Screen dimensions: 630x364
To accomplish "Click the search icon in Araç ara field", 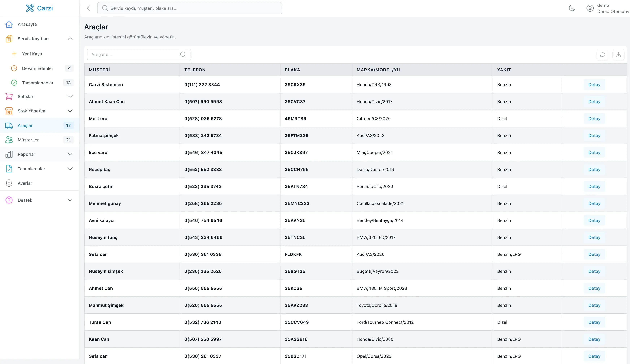I will 183,55.
